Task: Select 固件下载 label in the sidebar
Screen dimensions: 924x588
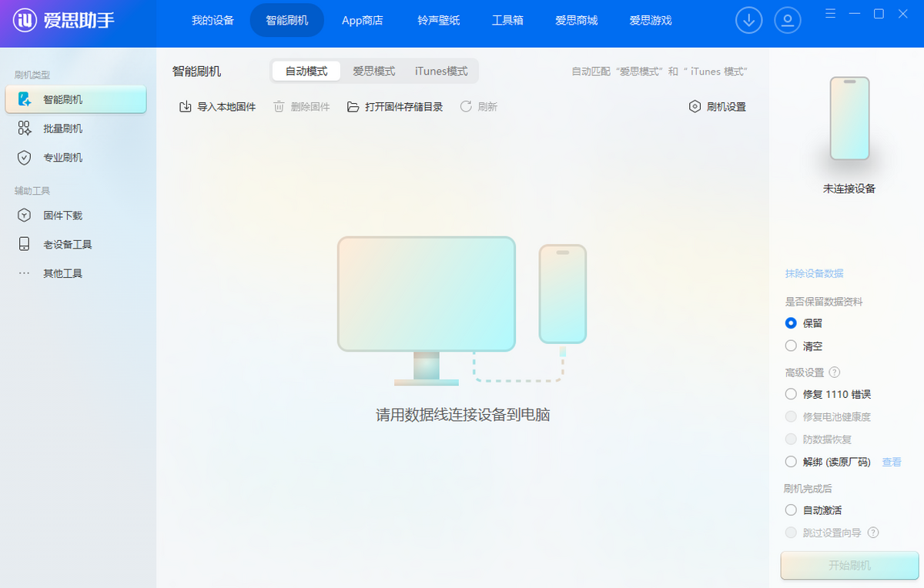Action: pyautogui.click(x=62, y=215)
